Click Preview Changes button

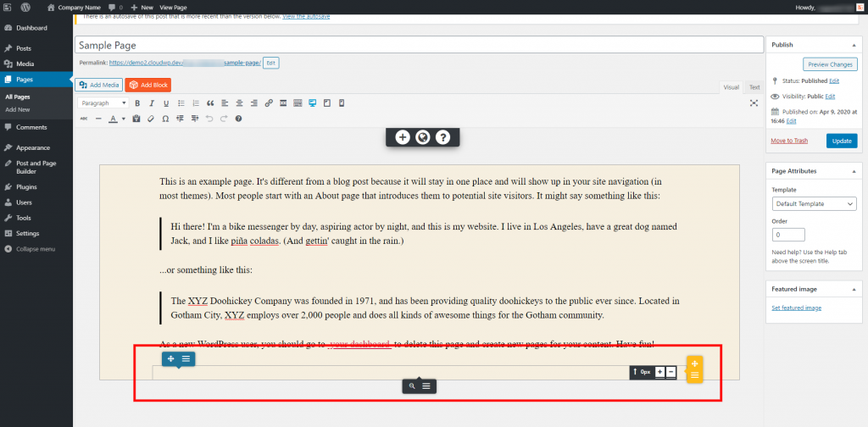tap(830, 64)
